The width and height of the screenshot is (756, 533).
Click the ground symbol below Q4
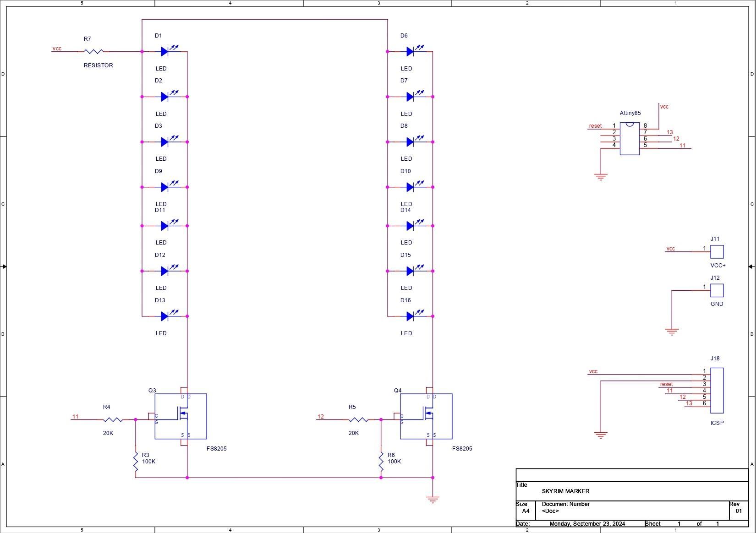[x=433, y=500]
